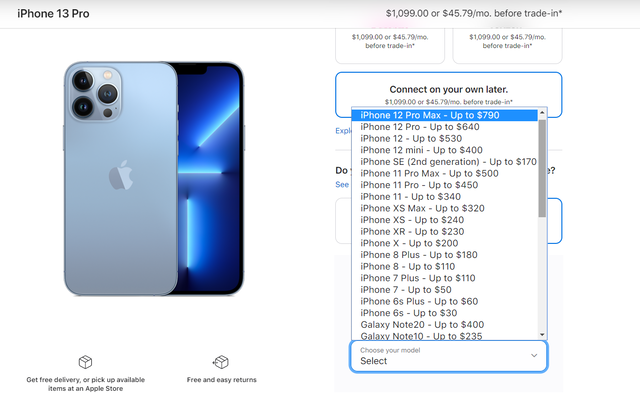640x400 pixels.
Task: Click the Get free delivery text
Action: (x=85, y=384)
